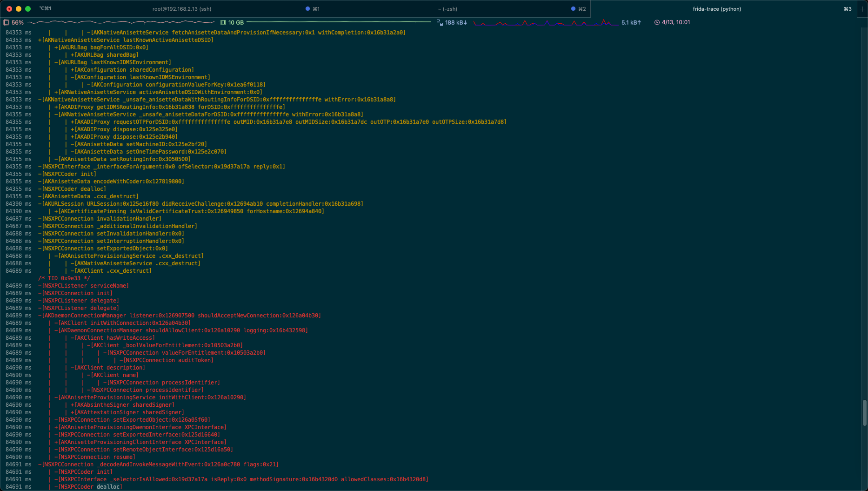Image resolution: width=868 pixels, height=491 pixels.
Task: Click '+[AKAttestationSigner sharedSigner]' line
Action: pyautogui.click(x=127, y=412)
